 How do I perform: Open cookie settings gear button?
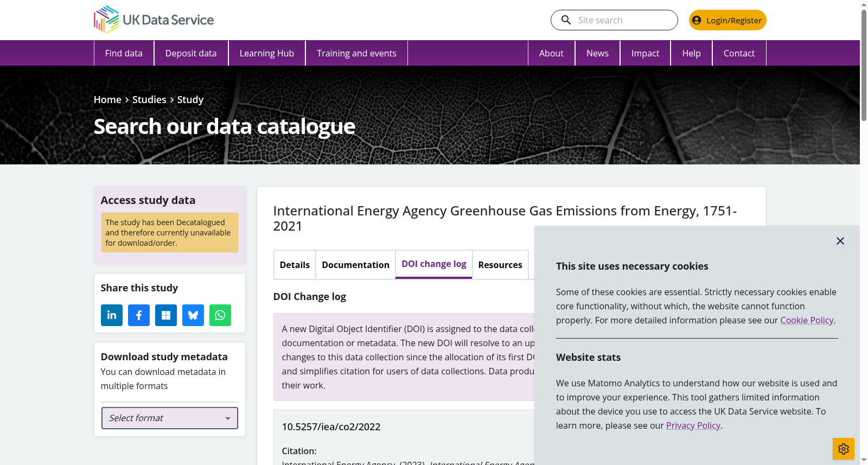coord(844,449)
